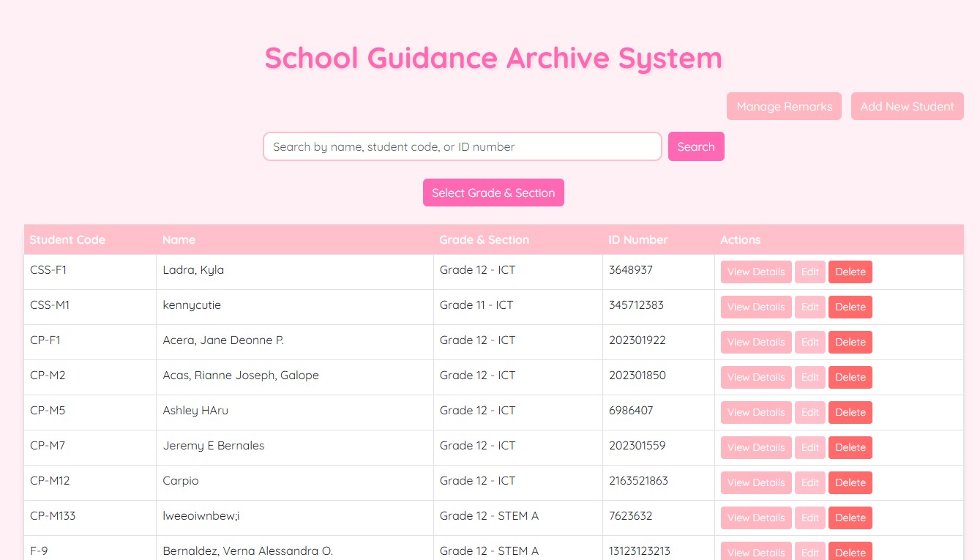Click ID number 202301922
Image resolution: width=980 pixels, height=560 pixels.
637,340
